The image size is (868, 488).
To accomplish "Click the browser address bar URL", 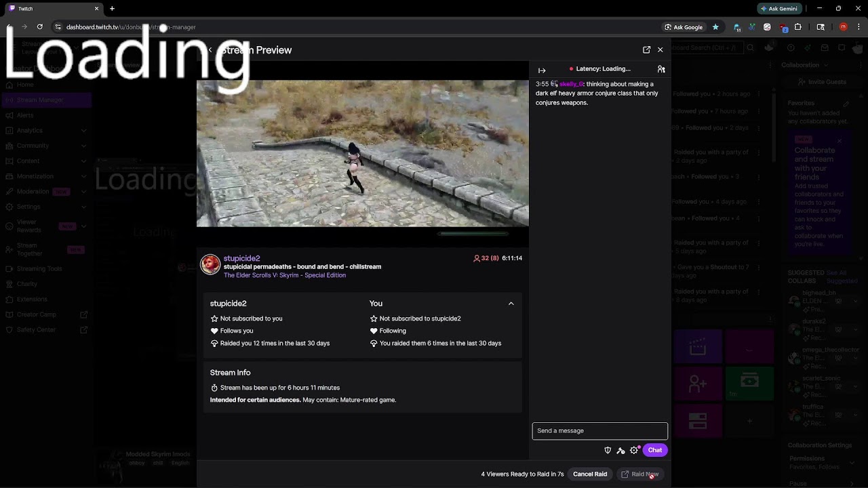I will 131,27.
